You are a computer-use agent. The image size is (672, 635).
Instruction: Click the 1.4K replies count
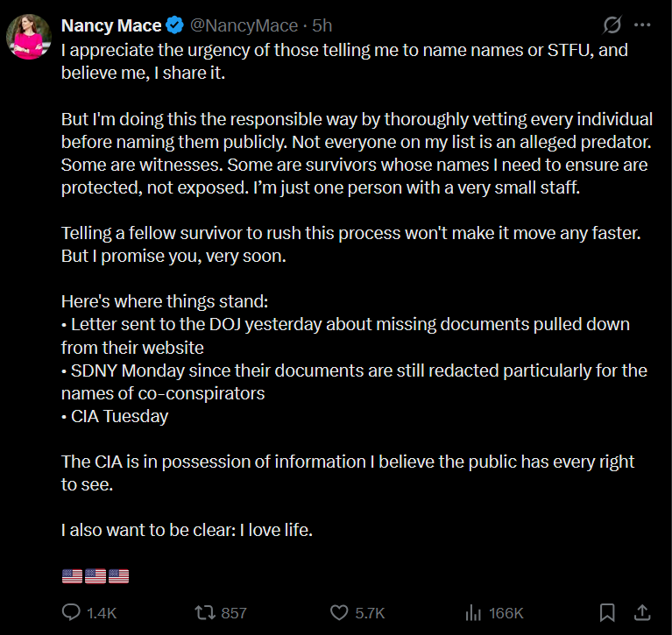(x=102, y=613)
